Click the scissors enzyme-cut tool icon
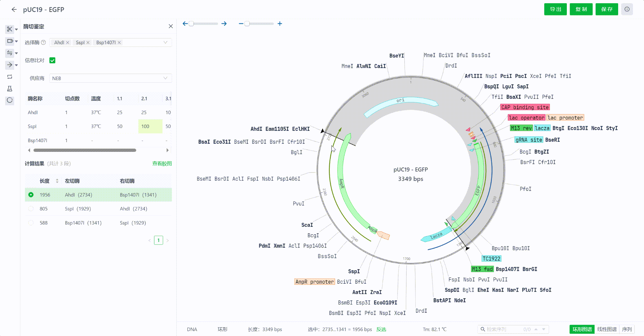644x336 pixels. [x=10, y=29]
